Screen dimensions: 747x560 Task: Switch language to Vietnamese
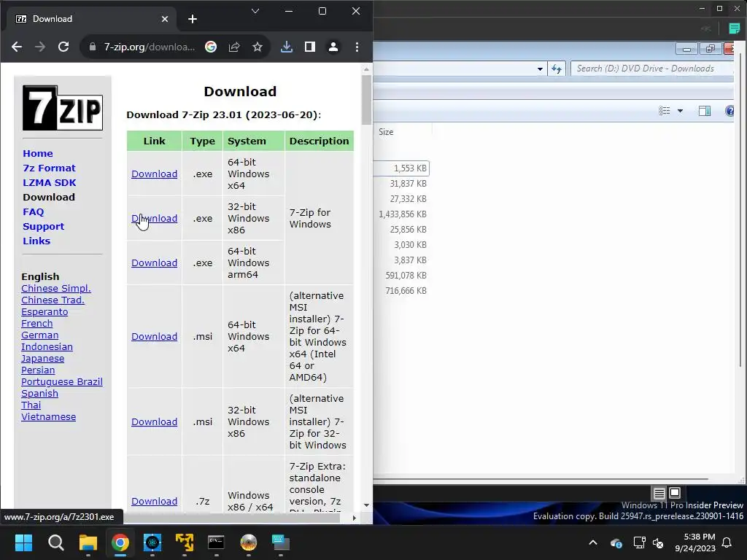48,416
